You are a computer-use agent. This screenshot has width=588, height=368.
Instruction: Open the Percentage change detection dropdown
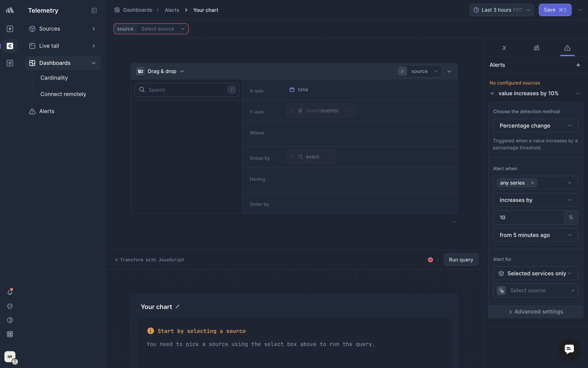pos(535,126)
